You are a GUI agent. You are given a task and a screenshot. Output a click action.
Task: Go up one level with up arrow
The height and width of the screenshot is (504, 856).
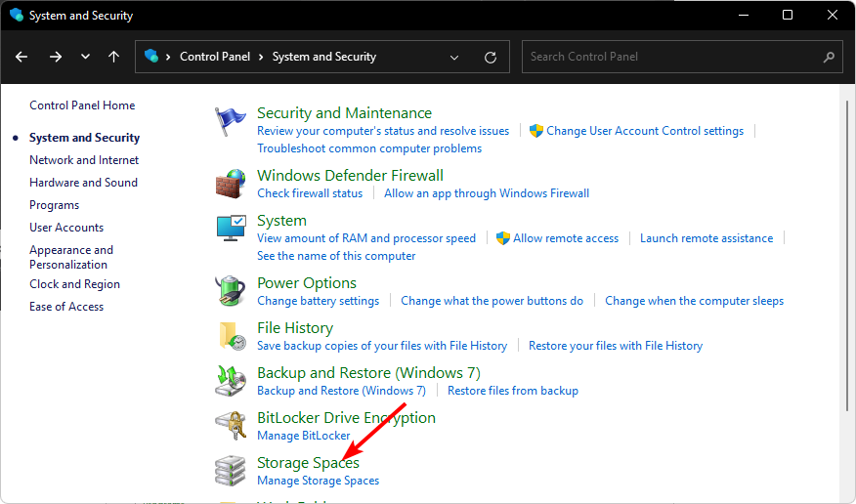pyautogui.click(x=113, y=57)
